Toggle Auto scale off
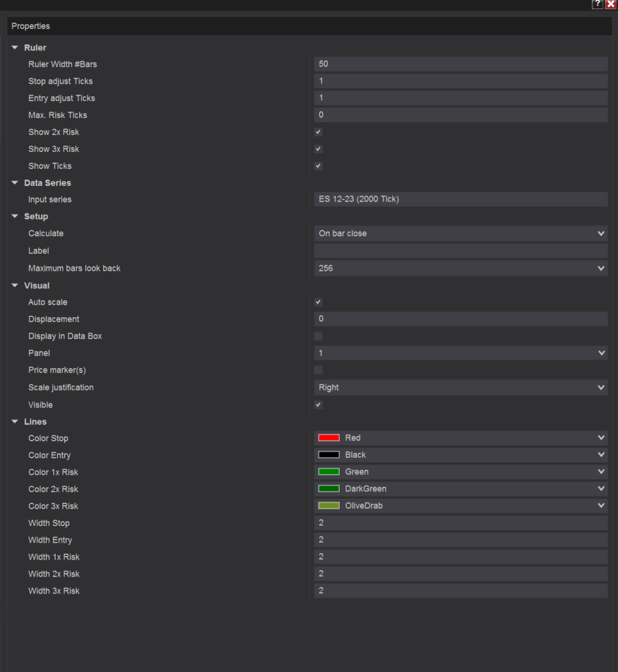This screenshot has width=618, height=672. pos(318,302)
